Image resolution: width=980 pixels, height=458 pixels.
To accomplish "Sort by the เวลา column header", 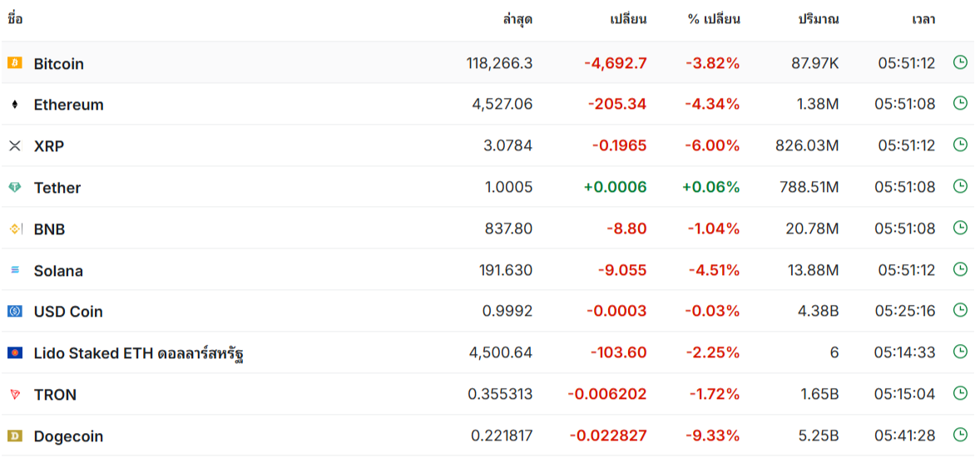I will (923, 19).
